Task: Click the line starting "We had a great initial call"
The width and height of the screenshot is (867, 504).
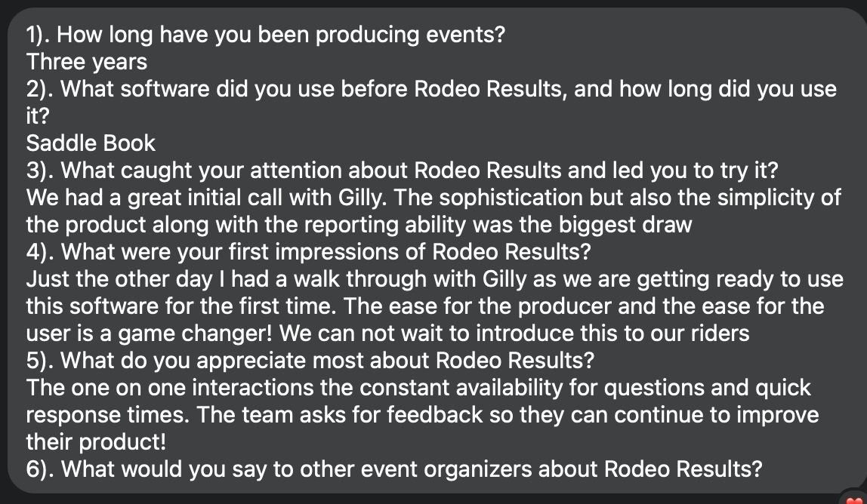Action: [433, 197]
